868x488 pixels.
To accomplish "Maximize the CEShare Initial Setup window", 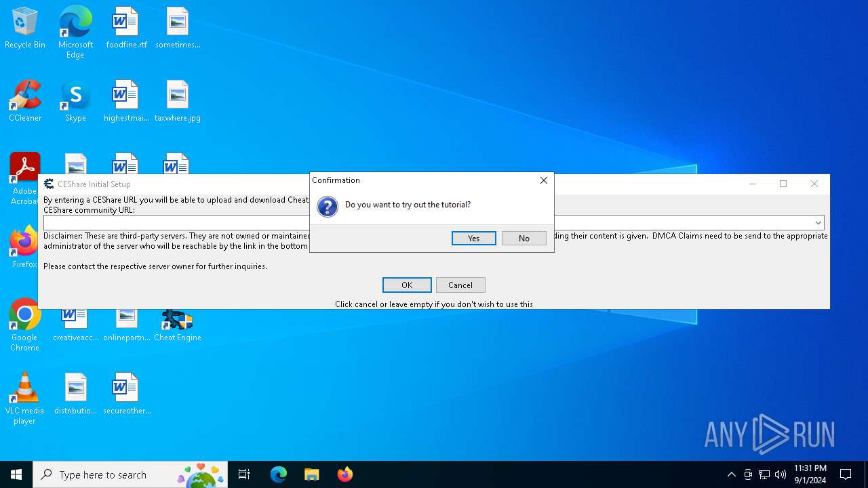I will coord(783,184).
